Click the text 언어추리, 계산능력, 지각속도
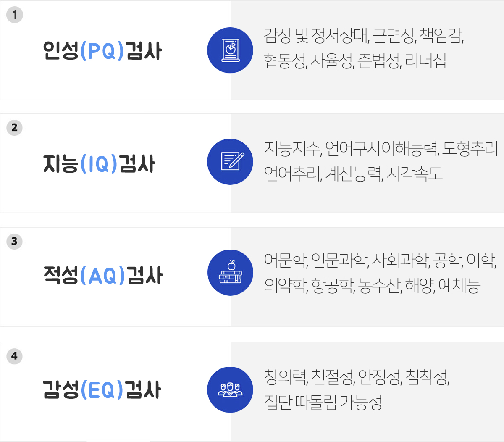 click(353, 174)
